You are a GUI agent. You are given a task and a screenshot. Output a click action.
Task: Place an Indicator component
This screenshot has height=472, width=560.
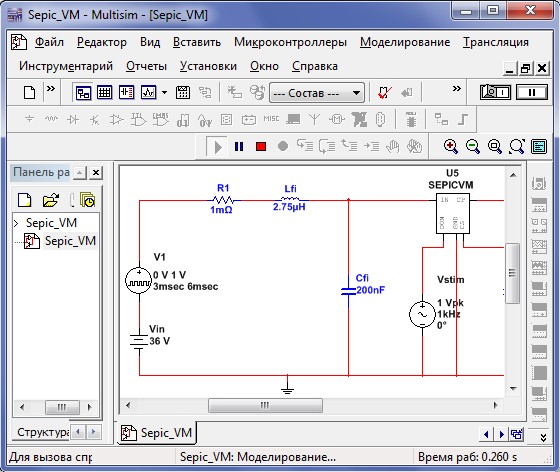coord(226,120)
